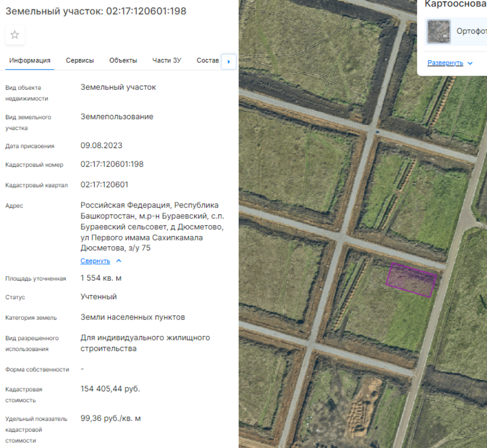Click the Ортофот basemap label
This screenshot has width=487, height=448.
pyautogui.click(x=471, y=32)
